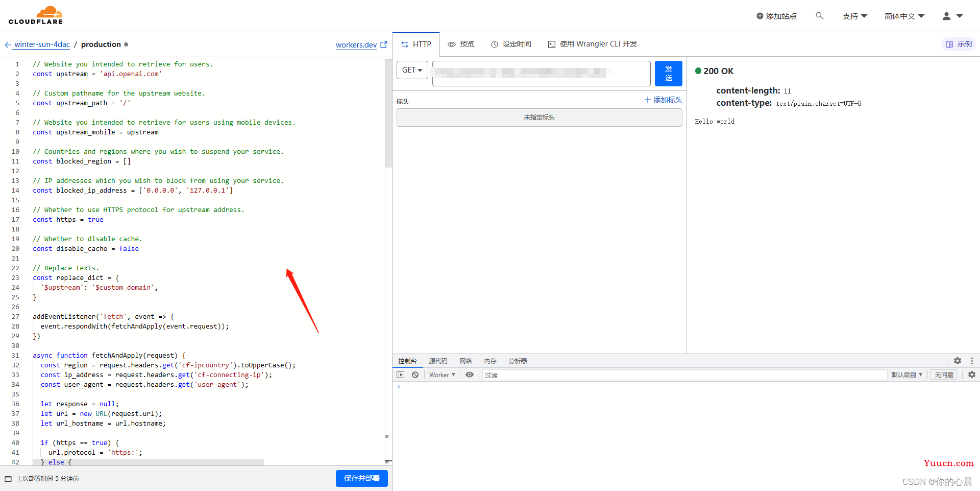Select the 分析器 DevTools tab

(518, 361)
